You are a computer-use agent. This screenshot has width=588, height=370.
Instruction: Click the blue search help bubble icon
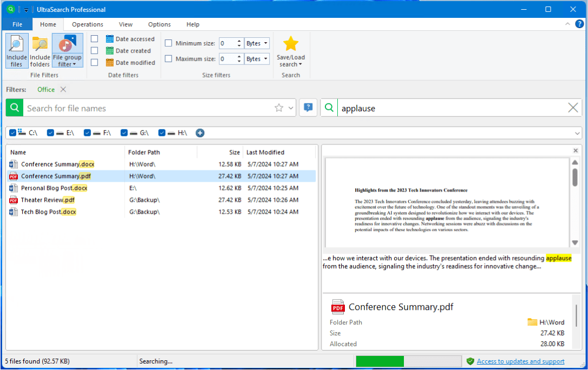[x=308, y=108]
